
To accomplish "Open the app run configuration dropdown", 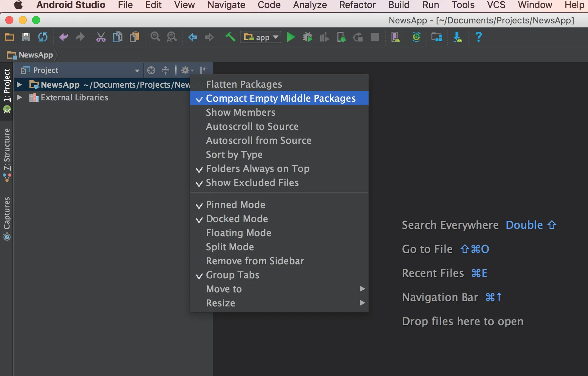I will 261,37.
